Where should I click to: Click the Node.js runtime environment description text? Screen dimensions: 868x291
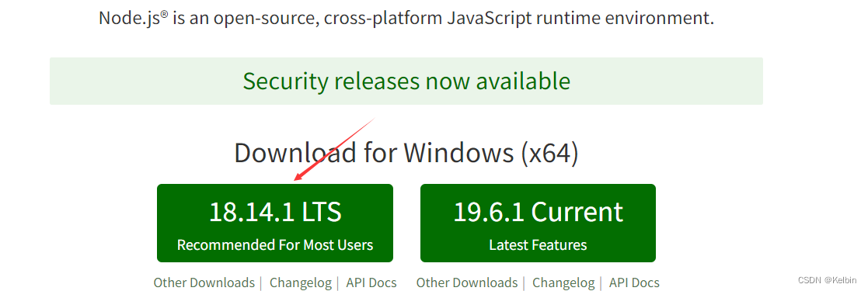[x=406, y=19]
